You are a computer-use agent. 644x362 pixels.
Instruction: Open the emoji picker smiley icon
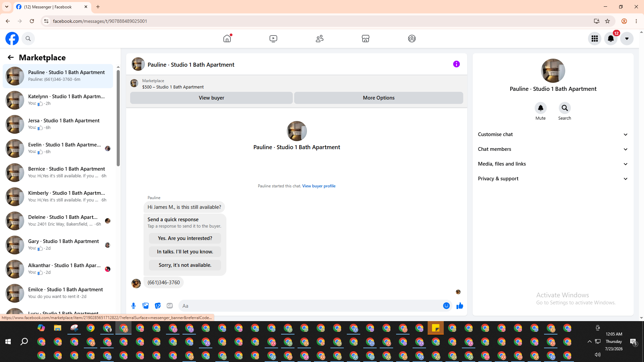tap(446, 306)
